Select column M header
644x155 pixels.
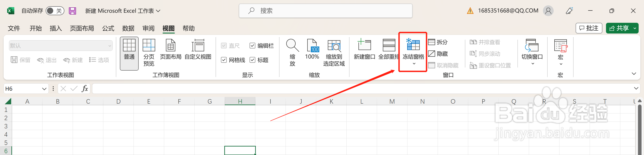pos(392,101)
